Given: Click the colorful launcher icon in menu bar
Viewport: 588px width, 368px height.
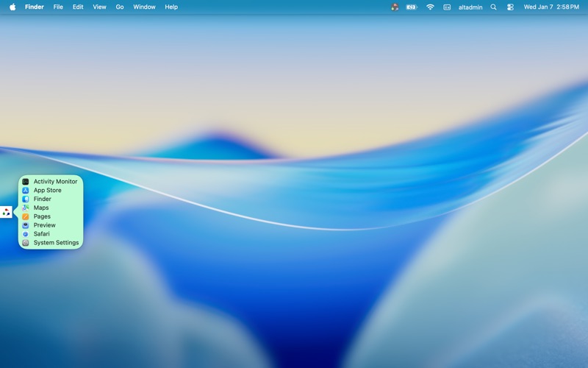Looking at the screenshot, I should coord(395,7).
